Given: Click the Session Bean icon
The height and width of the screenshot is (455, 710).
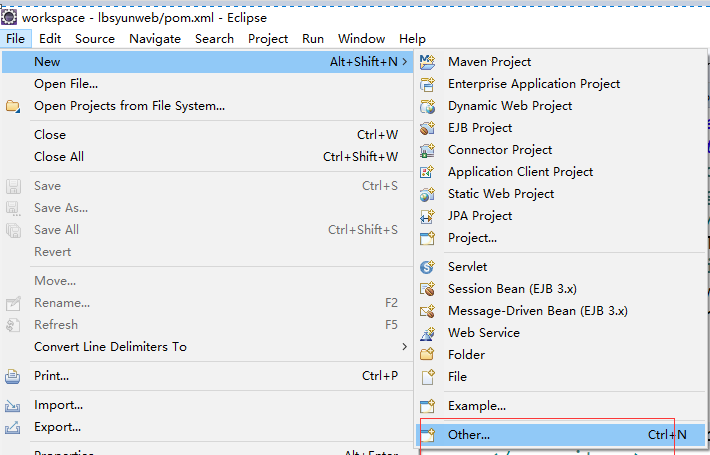Looking at the screenshot, I should pos(427,289).
